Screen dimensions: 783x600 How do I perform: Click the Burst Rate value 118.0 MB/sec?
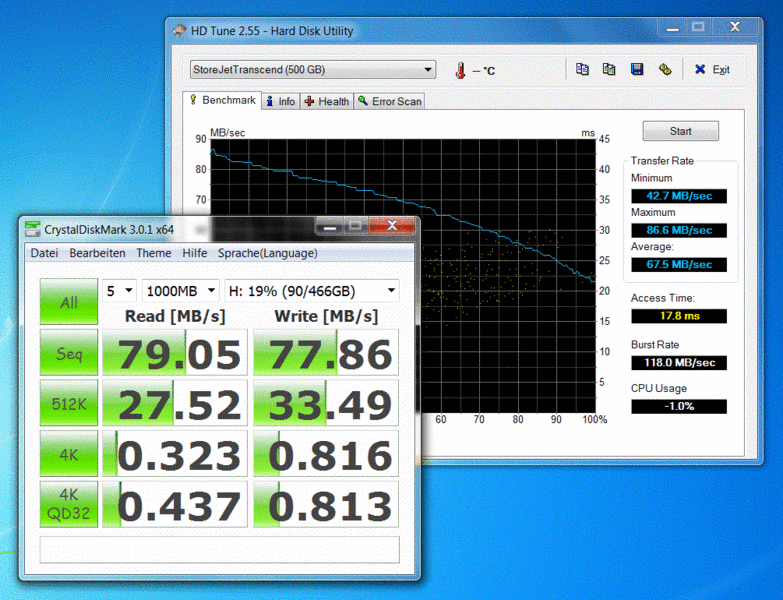pos(679,363)
